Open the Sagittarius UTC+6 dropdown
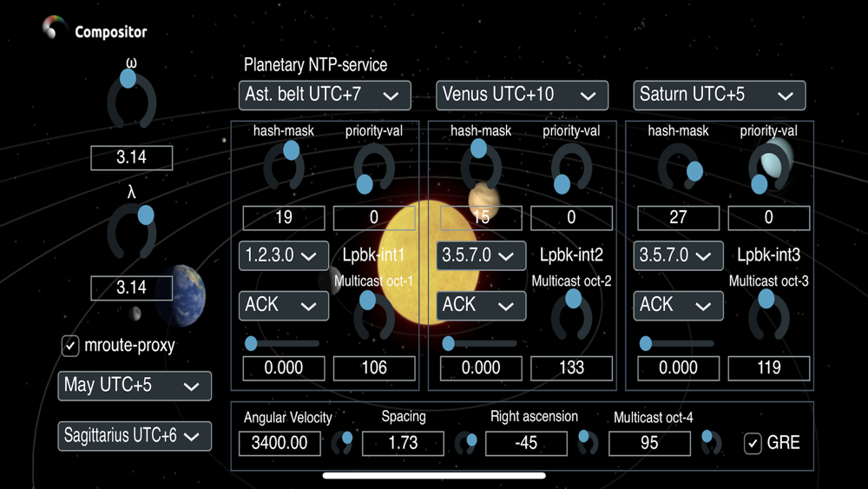Image resolution: width=868 pixels, height=489 pixels. (x=135, y=436)
